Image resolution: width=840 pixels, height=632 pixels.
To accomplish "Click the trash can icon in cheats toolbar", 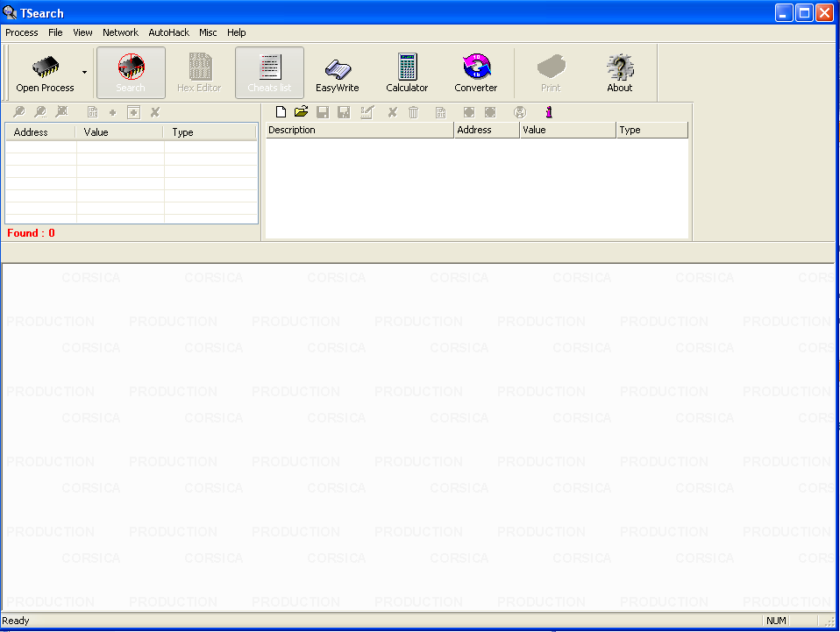I will tap(414, 112).
